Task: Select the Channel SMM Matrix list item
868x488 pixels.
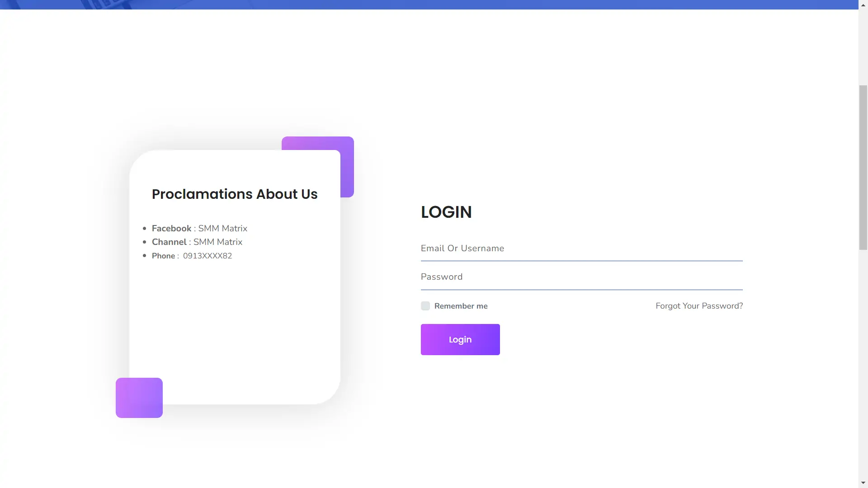Action: [197, 242]
